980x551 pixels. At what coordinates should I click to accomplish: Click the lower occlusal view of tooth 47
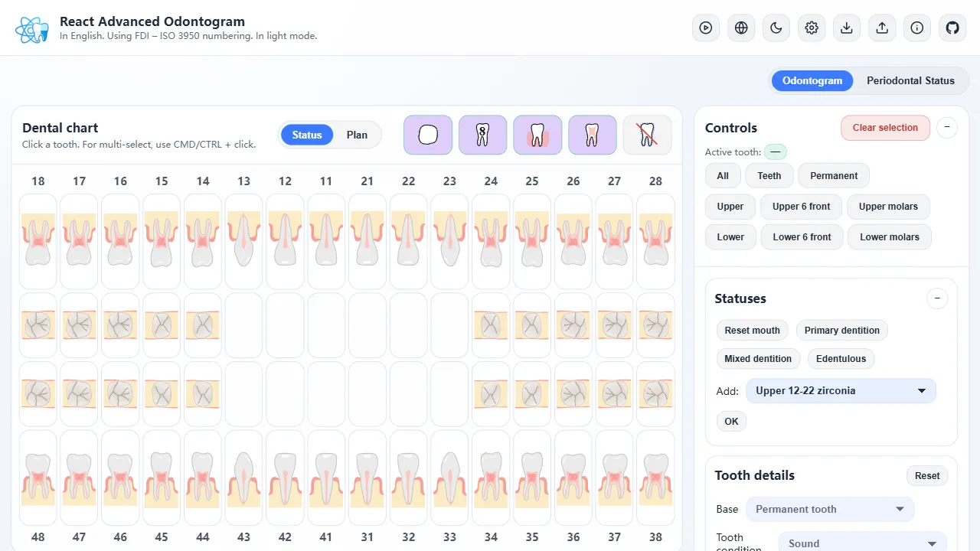click(80, 394)
